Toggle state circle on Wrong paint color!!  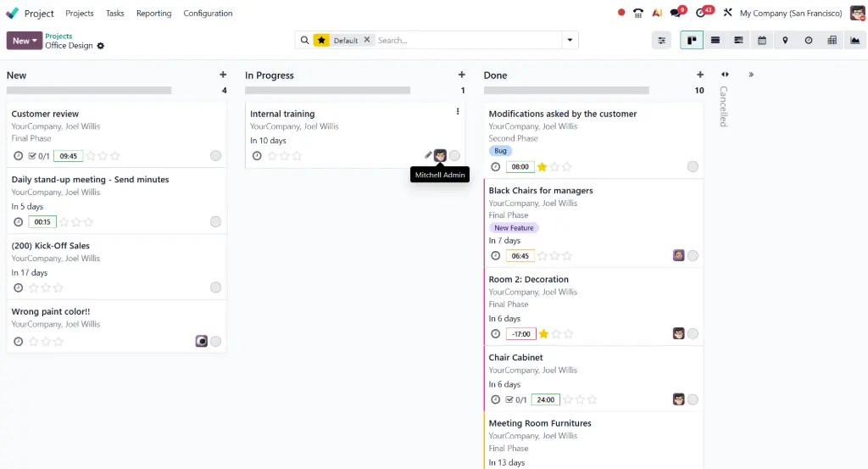tap(216, 342)
